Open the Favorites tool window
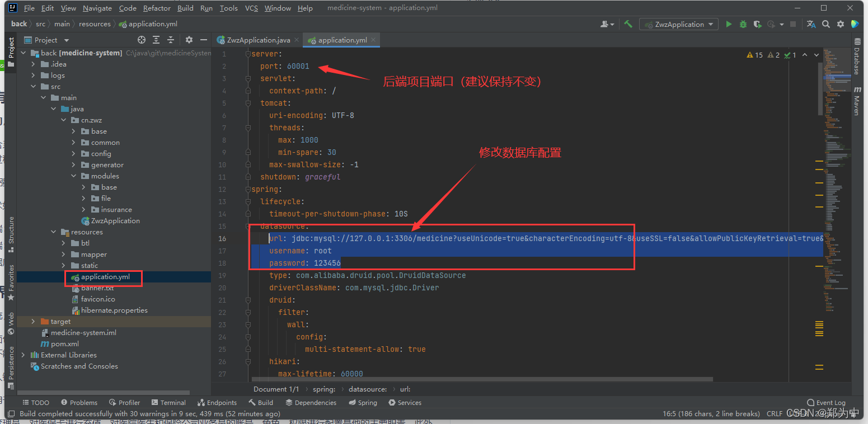This screenshot has height=424, width=868. pos(11,282)
